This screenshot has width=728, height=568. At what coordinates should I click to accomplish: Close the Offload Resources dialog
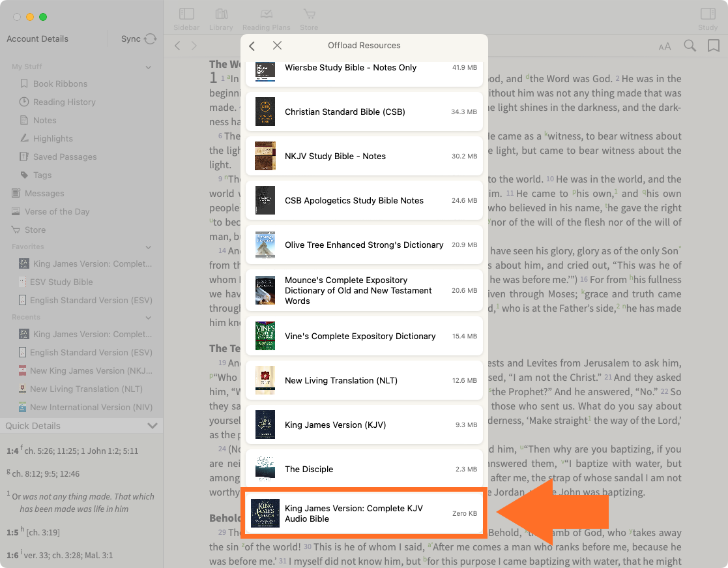(x=277, y=45)
